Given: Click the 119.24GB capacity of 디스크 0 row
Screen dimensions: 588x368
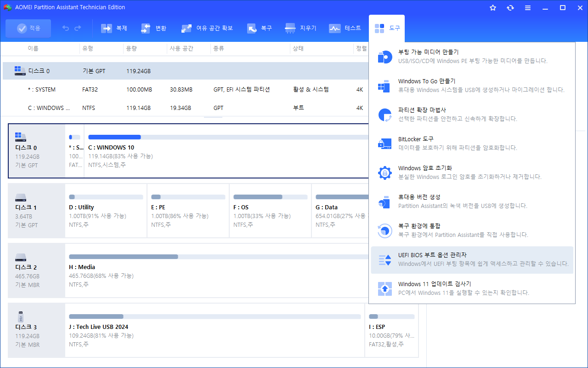Looking at the screenshot, I should pyautogui.click(x=138, y=71).
